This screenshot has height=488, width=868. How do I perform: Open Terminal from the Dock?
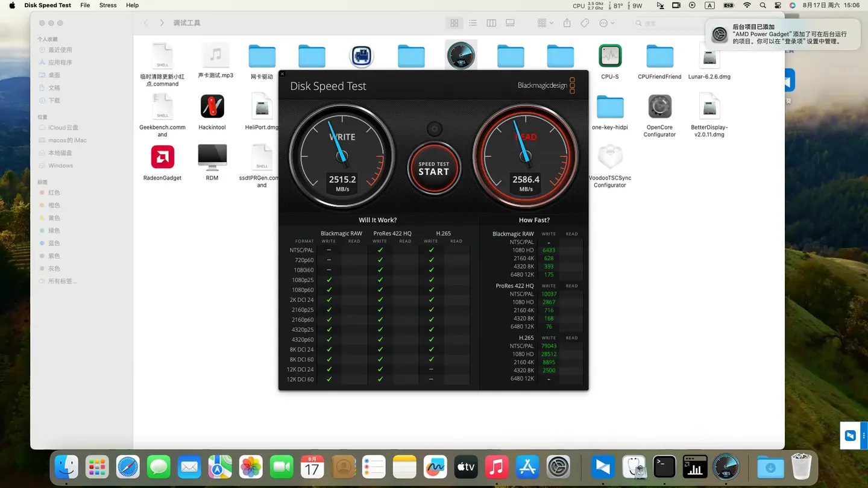pos(664,467)
